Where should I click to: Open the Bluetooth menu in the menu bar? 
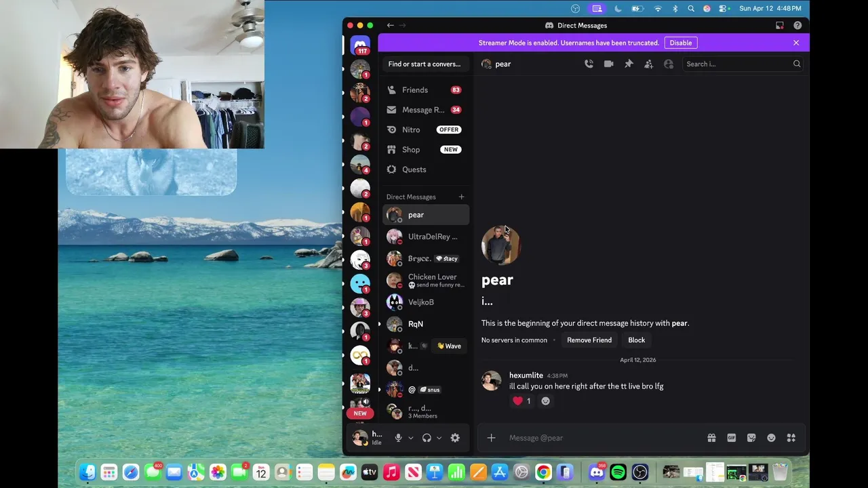click(x=675, y=8)
